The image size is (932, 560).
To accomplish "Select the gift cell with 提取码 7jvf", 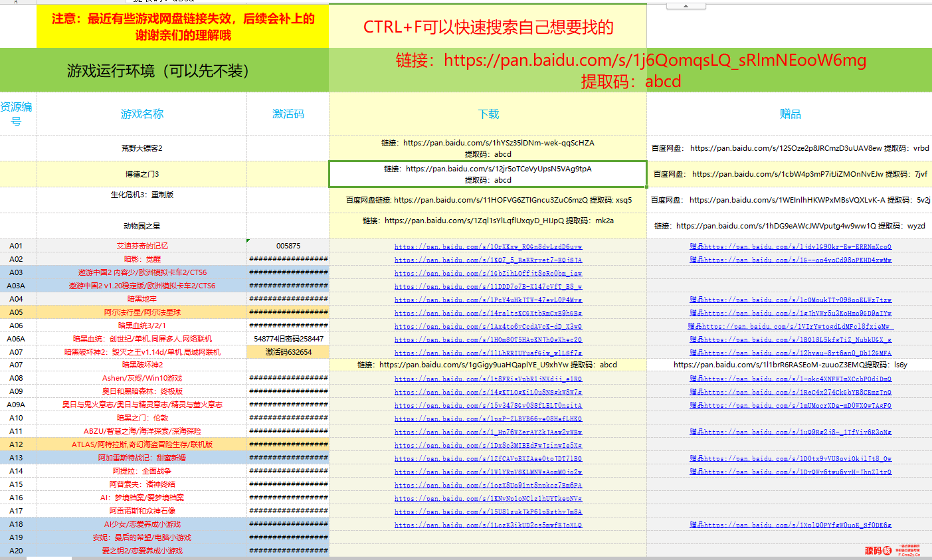I will coord(790,174).
